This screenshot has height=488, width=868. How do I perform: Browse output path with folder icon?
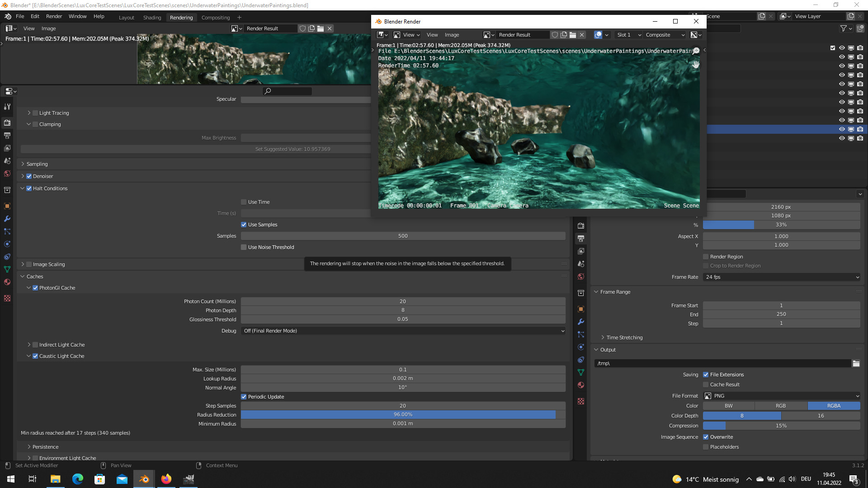coord(856,363)
